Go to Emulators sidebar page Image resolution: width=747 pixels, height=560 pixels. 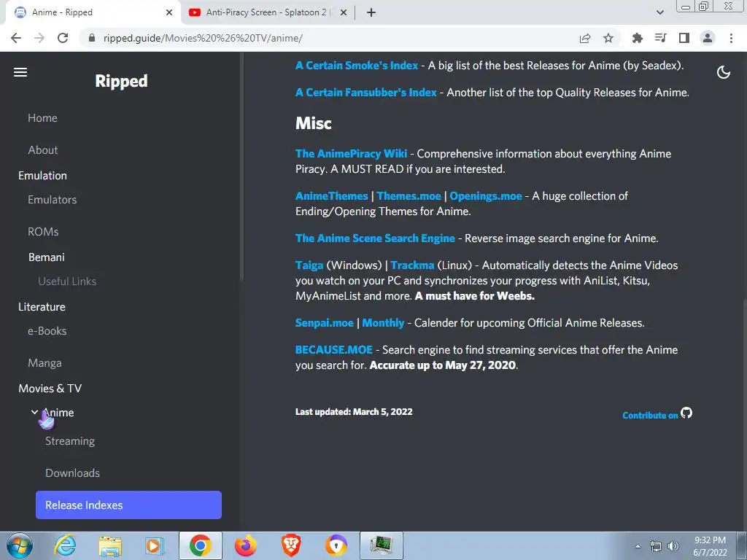pyautogui.click(x=53, y=200)
